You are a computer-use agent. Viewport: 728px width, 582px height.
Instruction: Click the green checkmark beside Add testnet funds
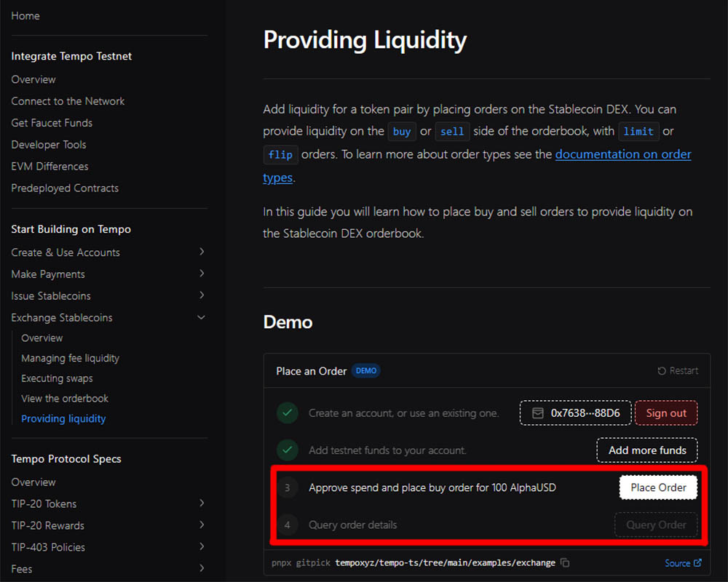coord(288,450)
